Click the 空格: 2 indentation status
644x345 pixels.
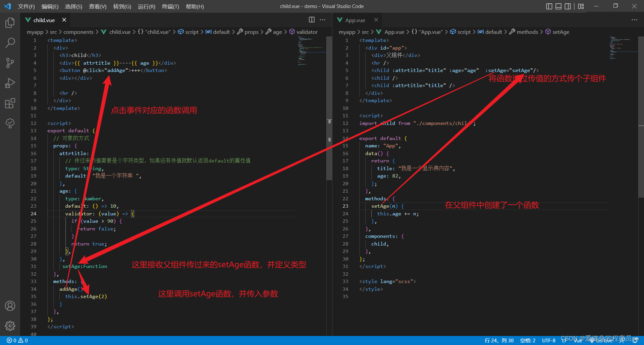click(x=528, y=340)
